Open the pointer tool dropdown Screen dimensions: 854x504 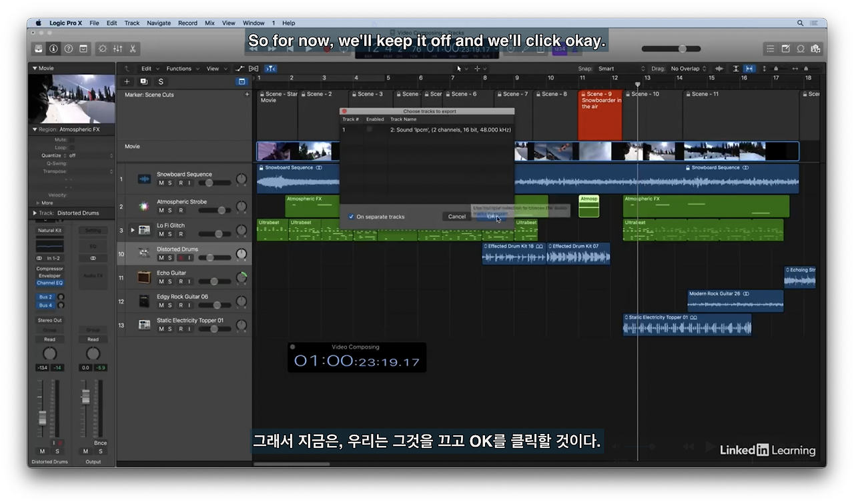[x=462, y=68]
